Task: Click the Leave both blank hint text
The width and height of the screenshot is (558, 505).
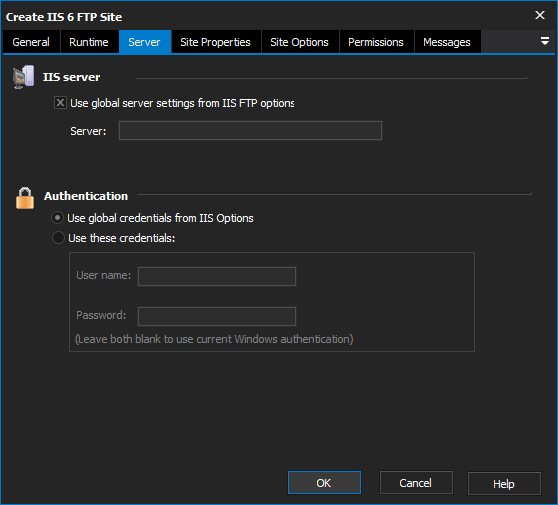Action: point(214,339)
